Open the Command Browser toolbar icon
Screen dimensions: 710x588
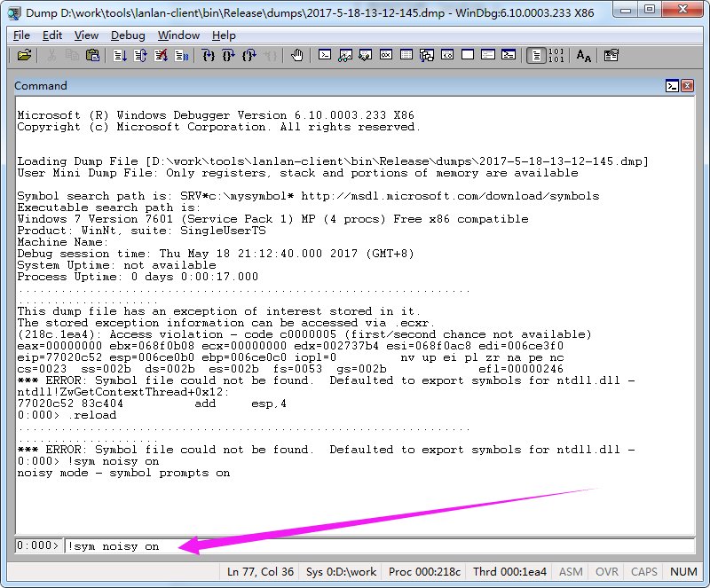(x=508, y=56)
